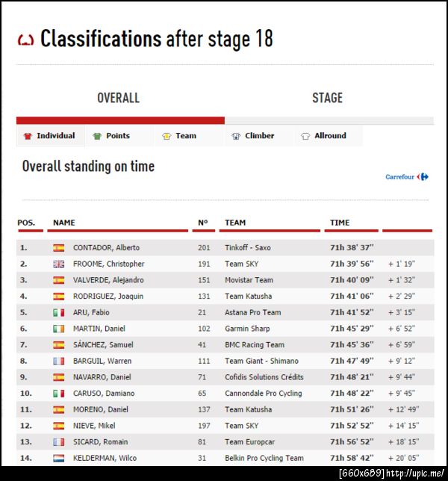Open rider CONTADOR, Alberto
Viewport: 448px width, 481px height.
(x=106, y=248)
